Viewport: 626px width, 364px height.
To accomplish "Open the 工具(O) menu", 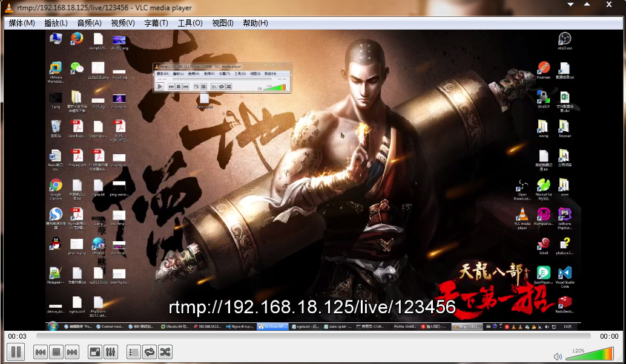I will (x=190, y=23).
